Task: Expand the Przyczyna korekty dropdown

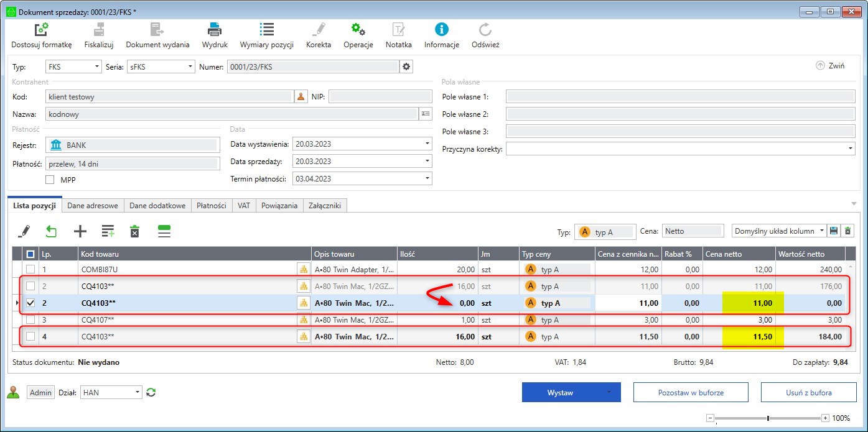Action: pyautogui.click(x=851, y=149)
